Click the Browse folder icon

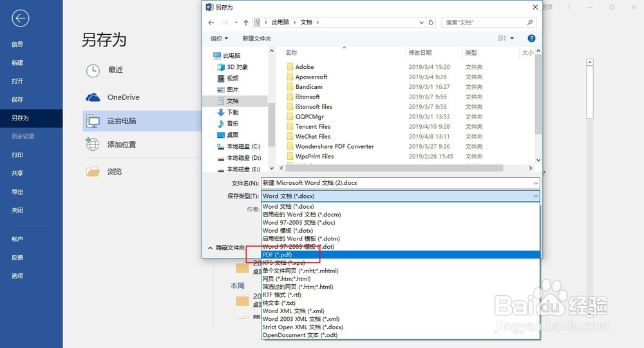click(93, 171)
